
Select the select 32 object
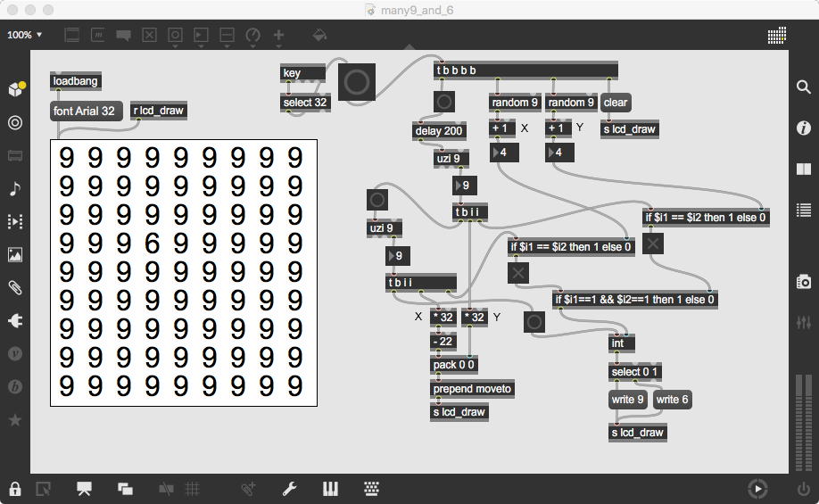click(305, 103)
